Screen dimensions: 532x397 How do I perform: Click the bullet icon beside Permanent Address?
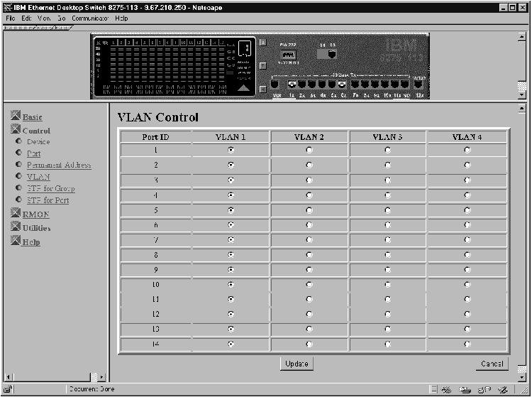[x=17, y=165]
